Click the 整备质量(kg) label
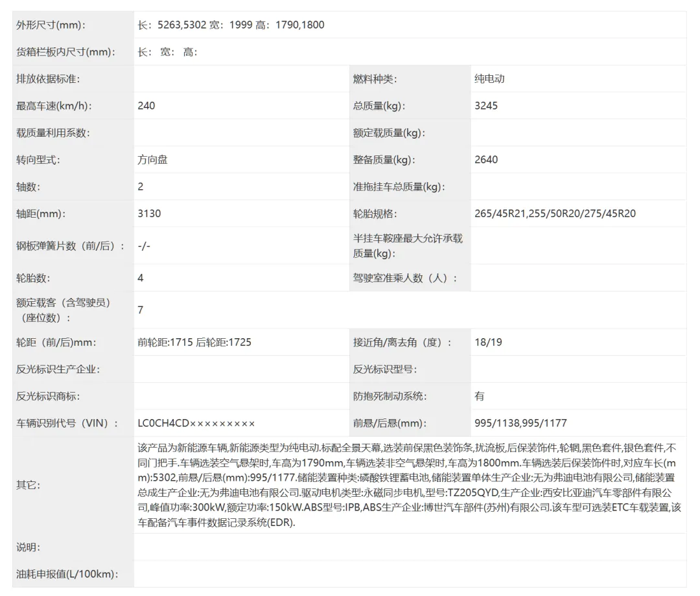 (x=384, y=160)
